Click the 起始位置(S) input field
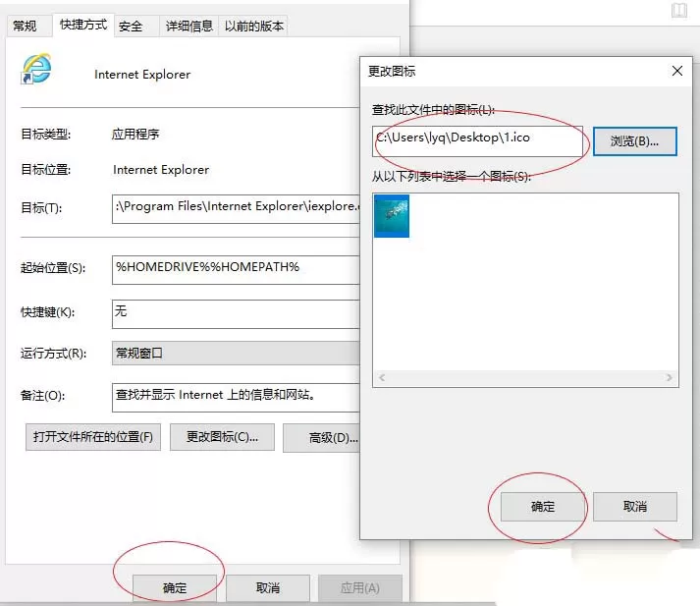700x606 pixels. (x=236, y=270)
